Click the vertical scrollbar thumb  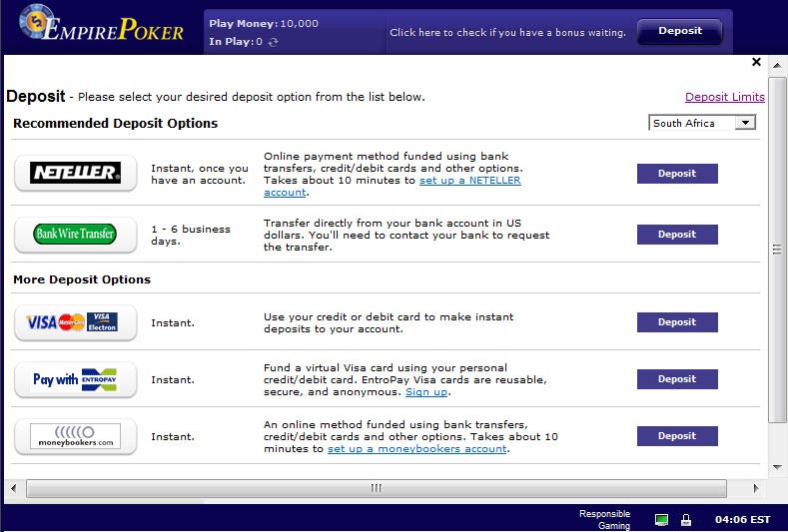tap(777, 250)
